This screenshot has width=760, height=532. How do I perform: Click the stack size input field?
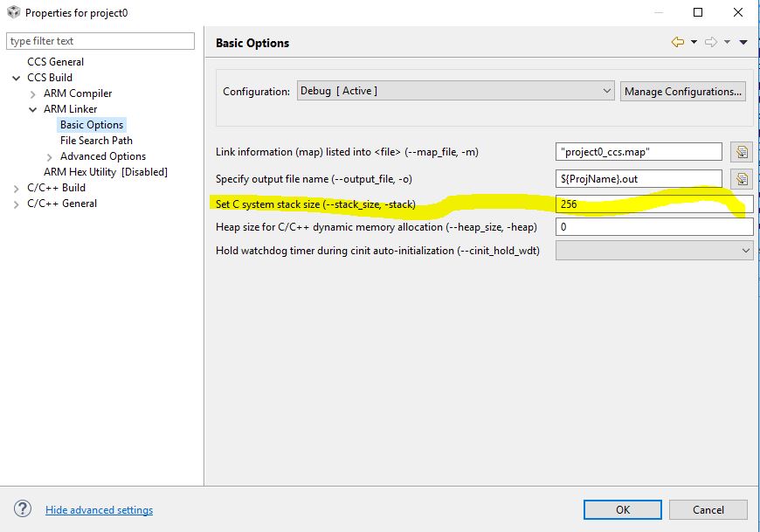pyautogui.click(x=653, y=204)
